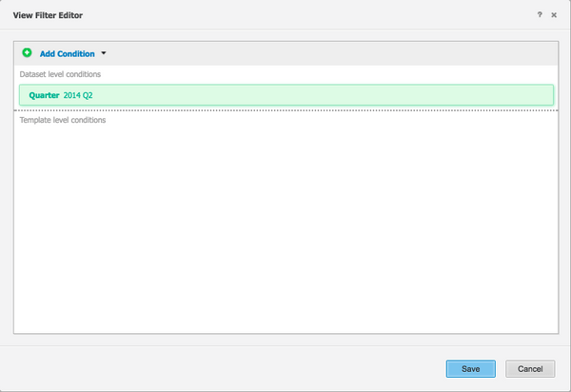Image resolution: width=571 pixels, height=392 pixels.
Task: Cancel the filter editor changes
Action: click(x=530, y=369)
